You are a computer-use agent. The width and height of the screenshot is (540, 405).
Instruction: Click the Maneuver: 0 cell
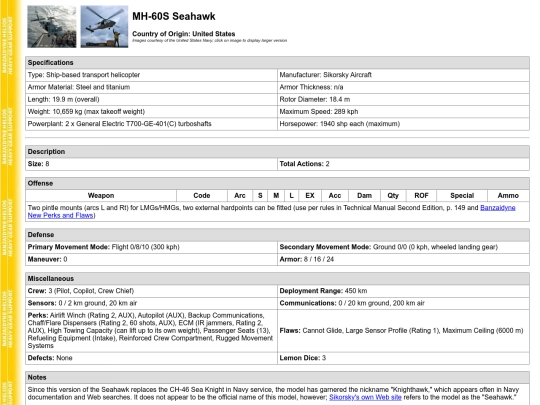pos(151,259)
